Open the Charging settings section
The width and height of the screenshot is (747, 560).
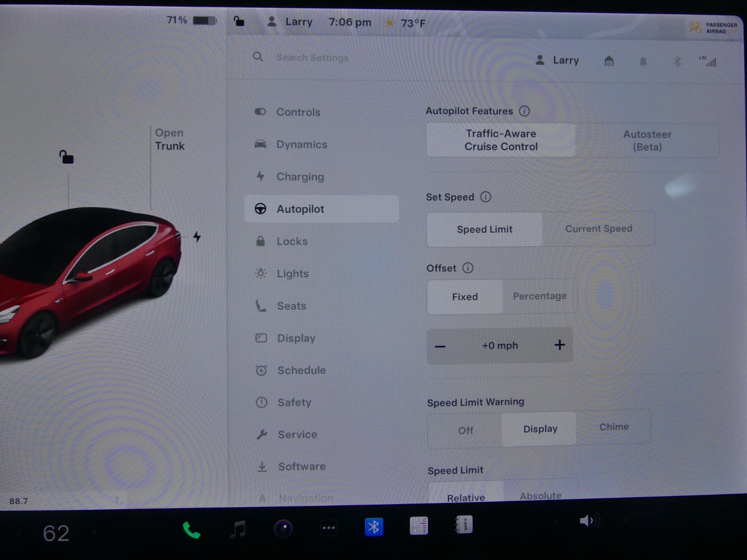tap(300, 177)
